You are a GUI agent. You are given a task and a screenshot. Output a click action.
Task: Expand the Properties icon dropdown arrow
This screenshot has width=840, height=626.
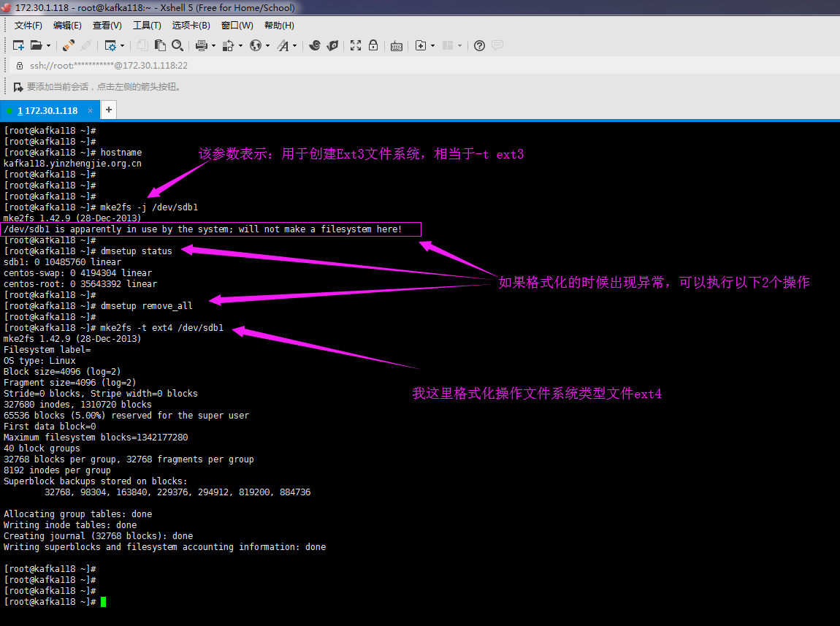pyautogui.click(x=123, y=45)
